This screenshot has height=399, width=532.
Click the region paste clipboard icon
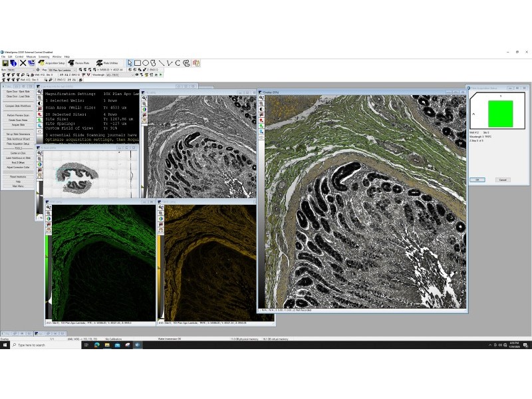tap(196, 63)
